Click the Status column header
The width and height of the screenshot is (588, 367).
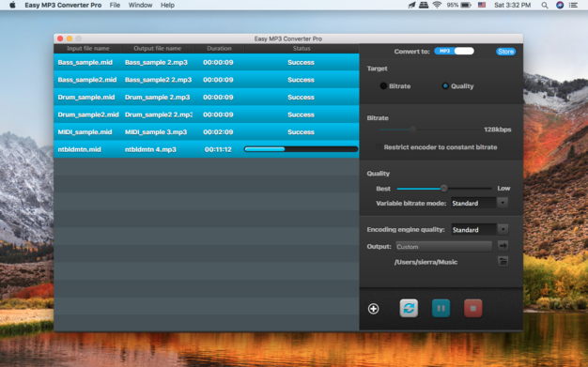[302, 49]
